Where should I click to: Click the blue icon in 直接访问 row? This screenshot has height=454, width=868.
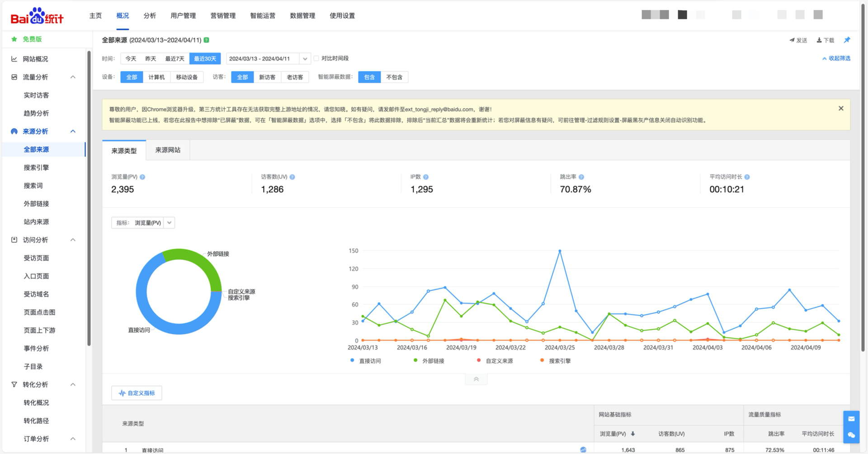pos(583,450)
